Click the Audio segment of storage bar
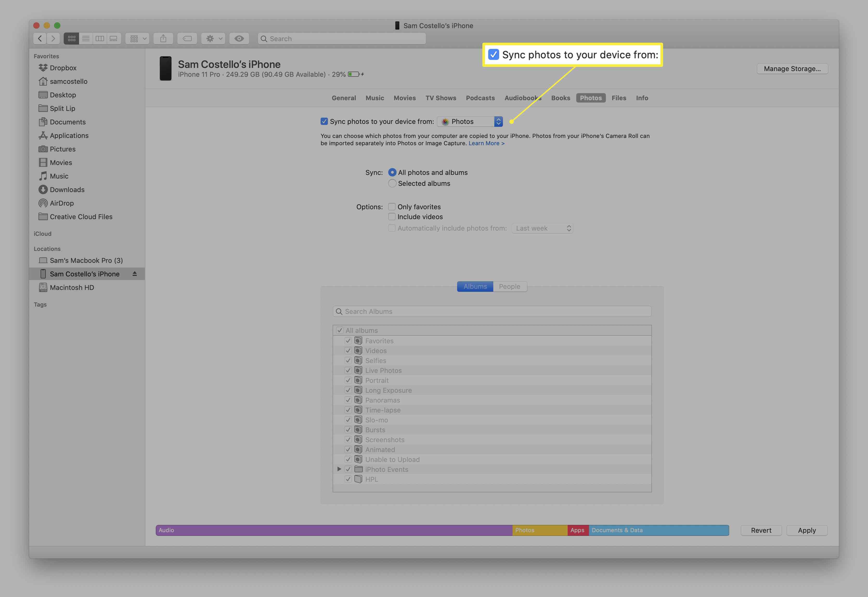868x597 pixels. 334,530
